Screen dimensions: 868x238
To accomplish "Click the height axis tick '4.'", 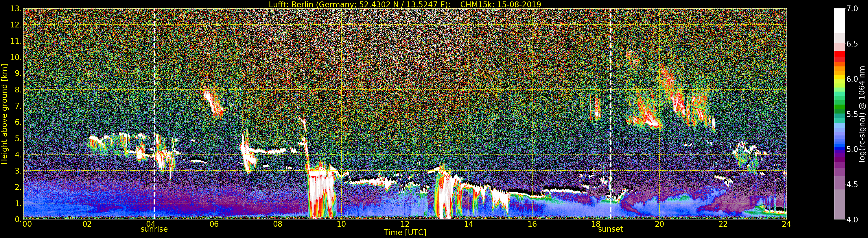I will tap(18, 155).
